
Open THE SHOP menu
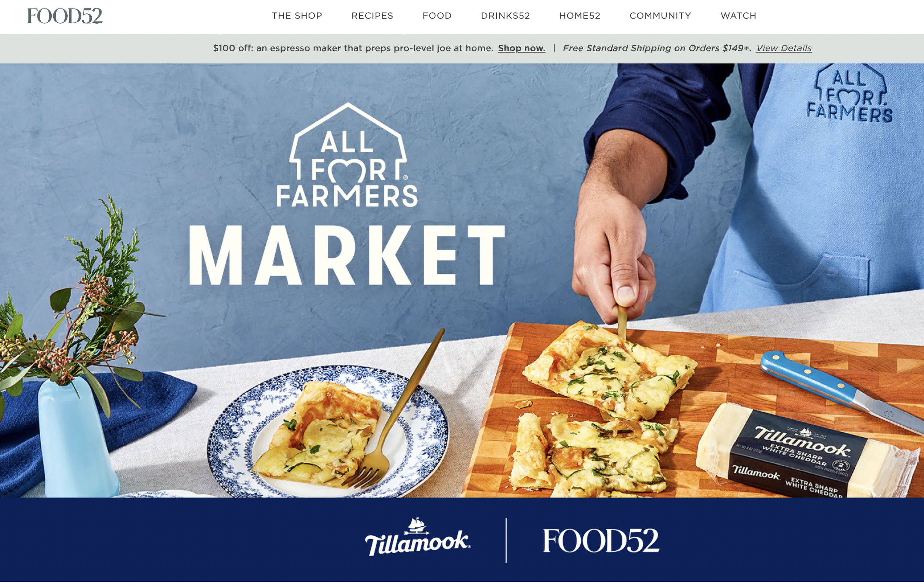tap(297, 16)
